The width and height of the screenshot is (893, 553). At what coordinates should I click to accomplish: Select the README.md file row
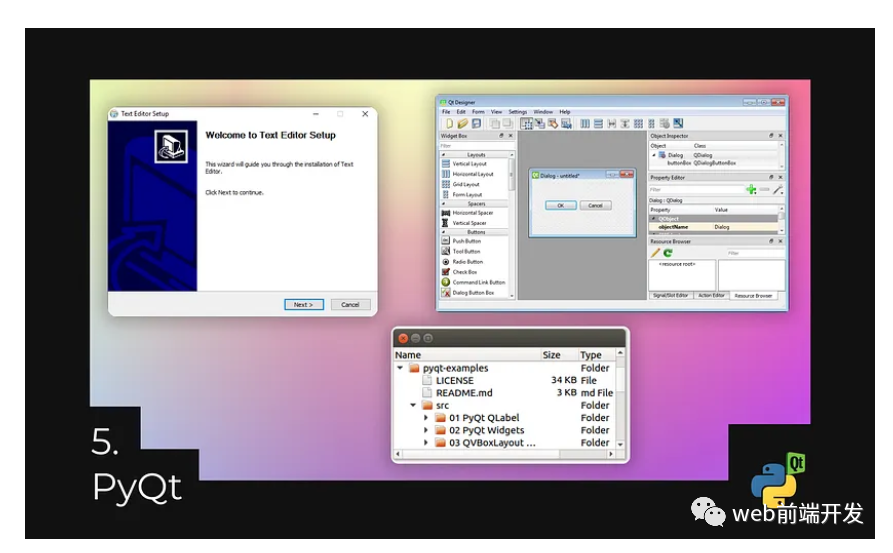(505, 393)
